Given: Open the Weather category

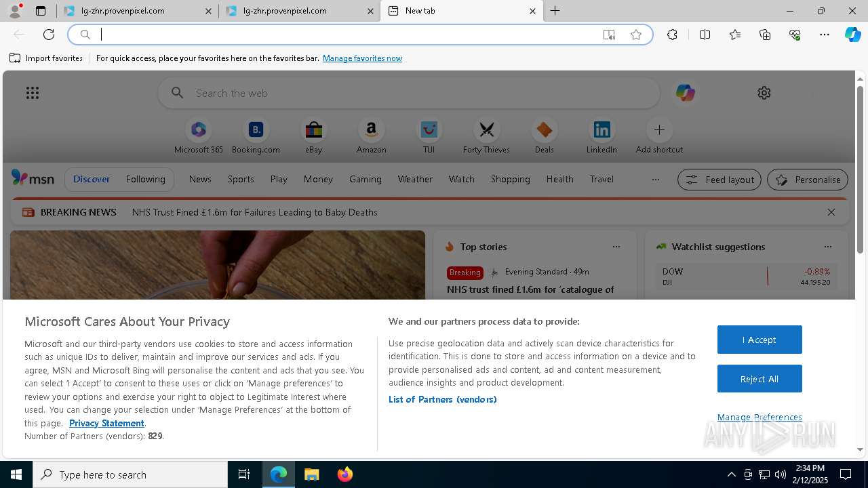Looking at the screenshot, I should point(415,179).
